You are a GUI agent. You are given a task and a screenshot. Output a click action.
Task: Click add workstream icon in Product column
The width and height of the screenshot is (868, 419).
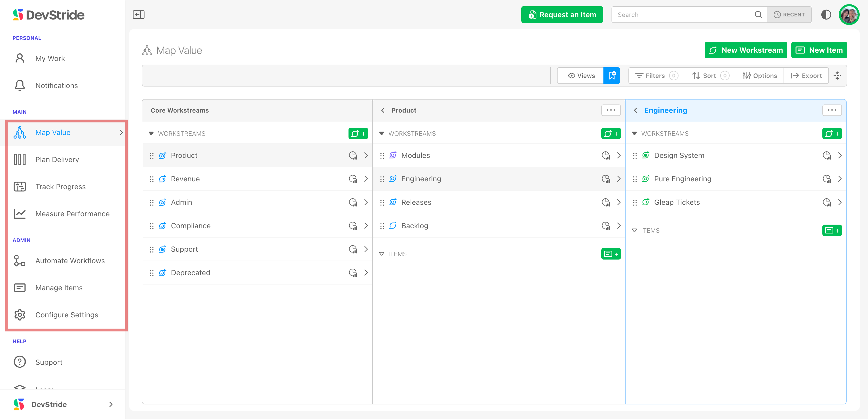point(610,133)
